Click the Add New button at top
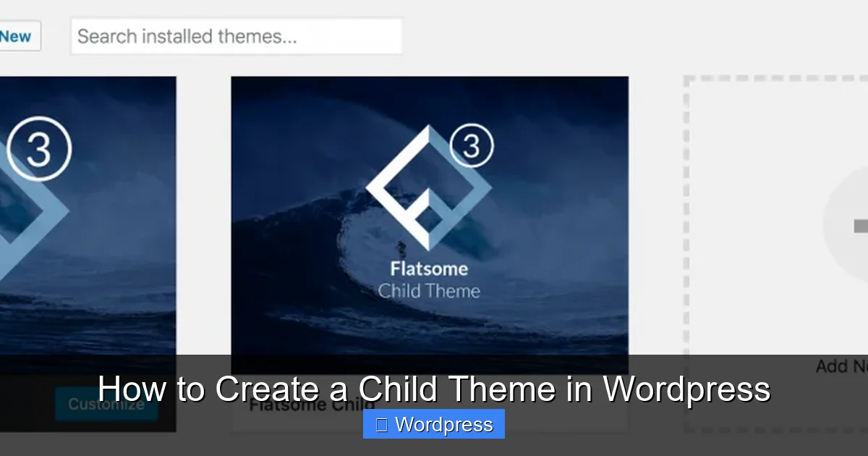This screenshot has height=456, width=868. click(x=20, y=36)
